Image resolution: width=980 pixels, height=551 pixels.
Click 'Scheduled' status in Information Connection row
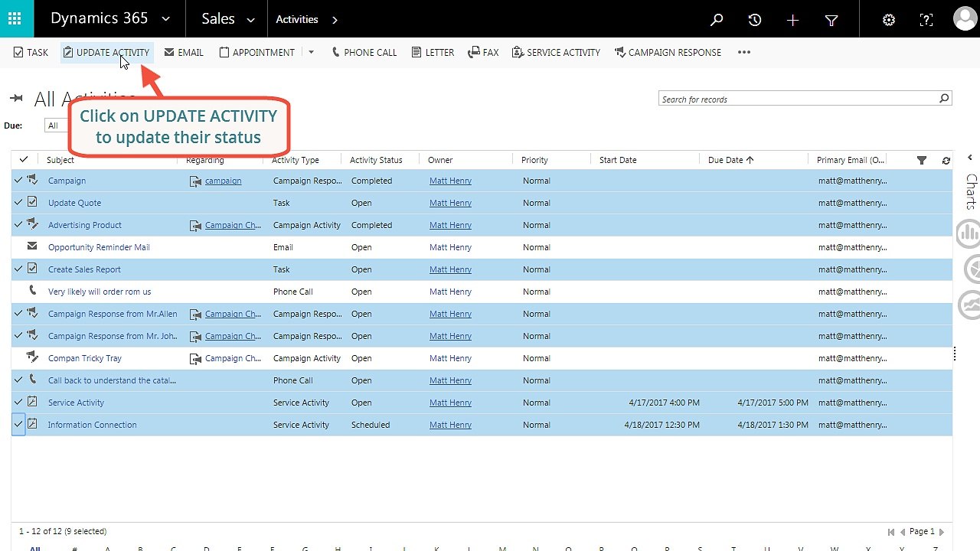371,425
